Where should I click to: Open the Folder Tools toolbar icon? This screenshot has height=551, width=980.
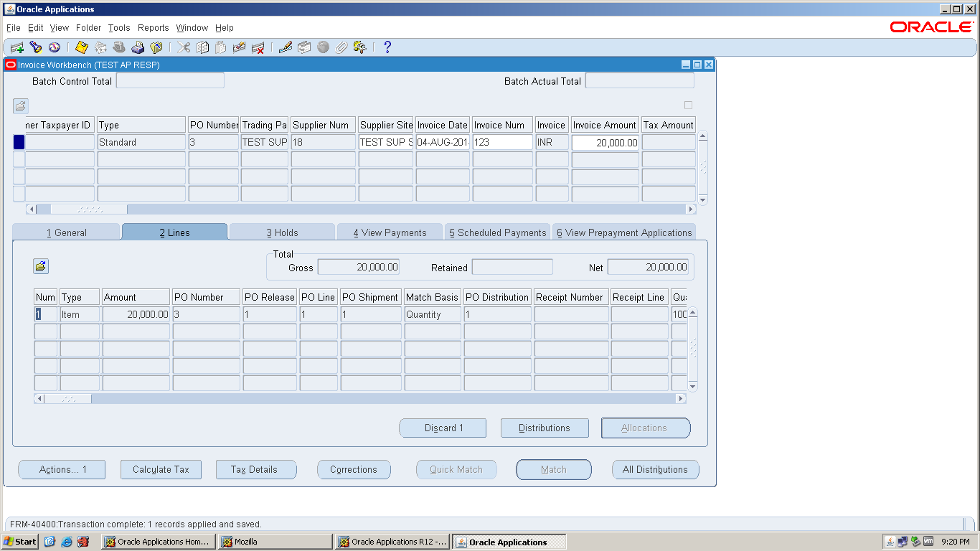(359, 47)
